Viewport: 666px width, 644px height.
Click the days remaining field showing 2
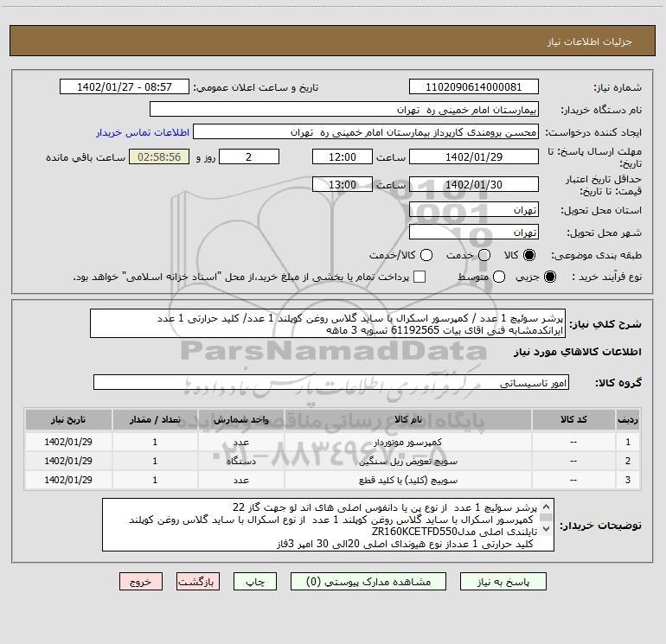point(249,156)
